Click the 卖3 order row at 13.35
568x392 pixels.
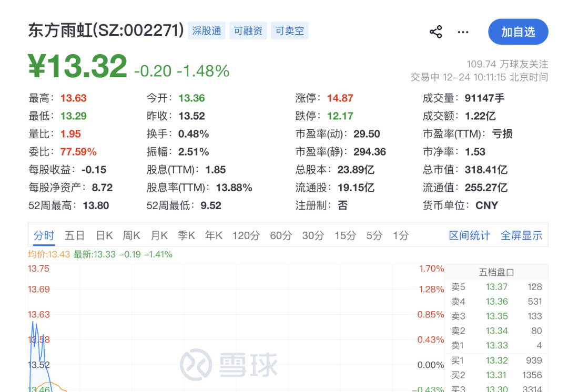496,316
